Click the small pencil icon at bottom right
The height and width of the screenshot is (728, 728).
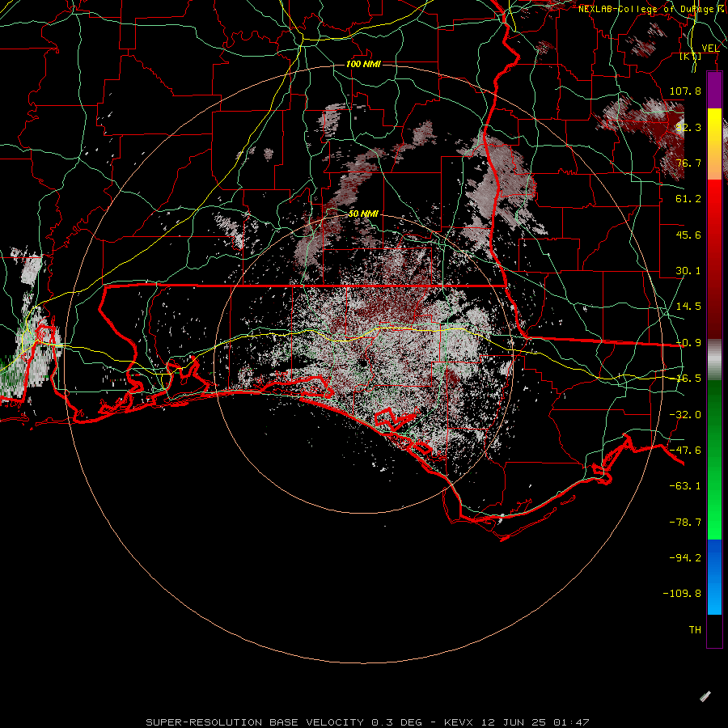(705, 696)
